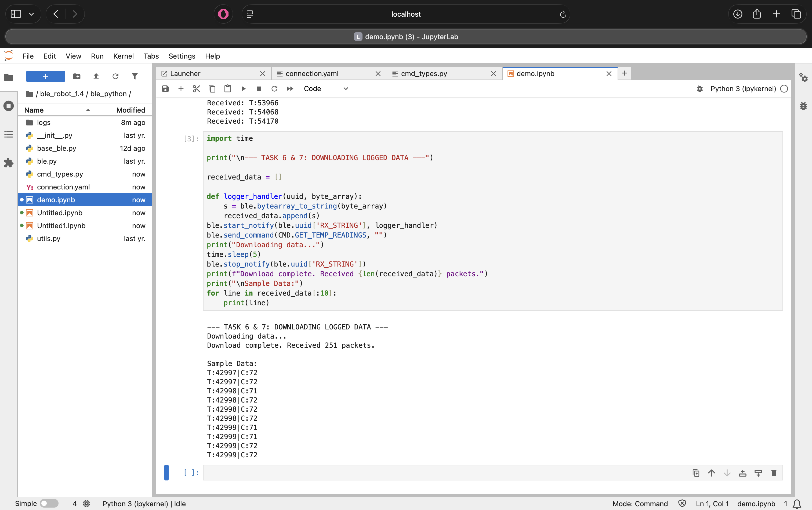Paste a cell from the clipboard
Viewport: 812px width, 510px height.
[228, 88]
